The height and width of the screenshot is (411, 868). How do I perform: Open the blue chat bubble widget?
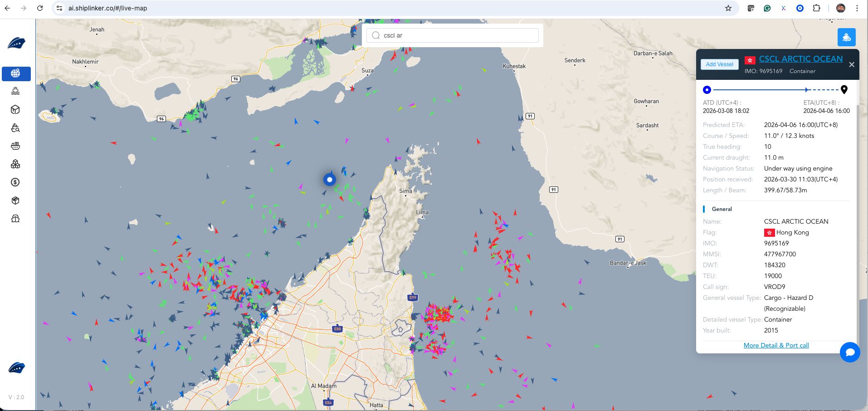click(850, 352)
